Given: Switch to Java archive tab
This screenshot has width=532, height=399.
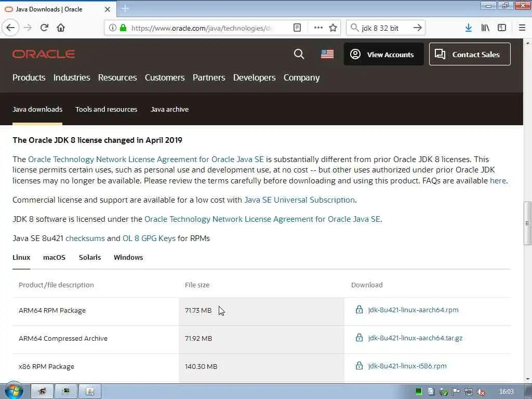Looking at the screenshot, I should 170,109.
